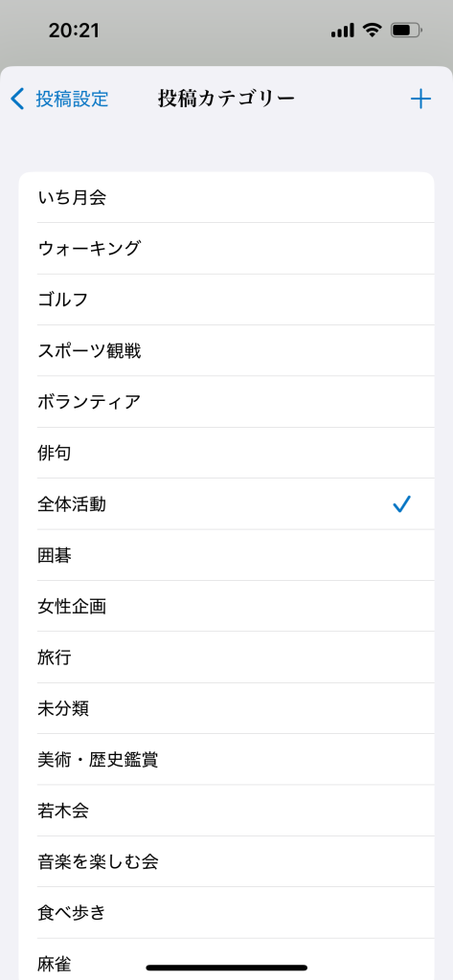This screenshot has height=980, width=453.
Task: Go back to 投稿設定
Action: (72, 99)
